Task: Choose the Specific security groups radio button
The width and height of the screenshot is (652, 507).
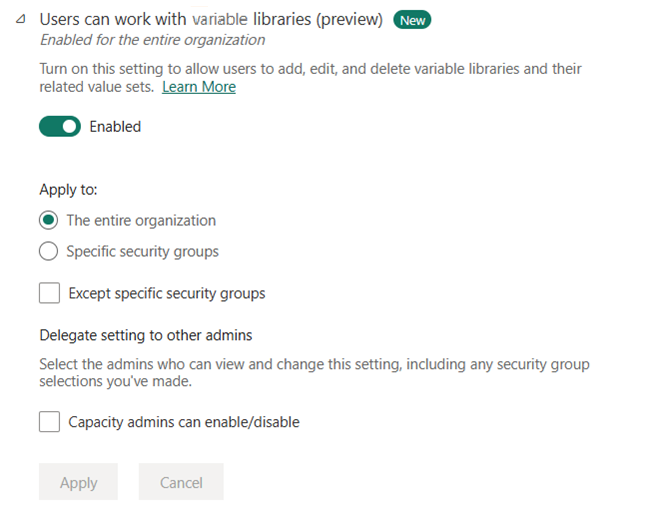Action: coord(48,252)
